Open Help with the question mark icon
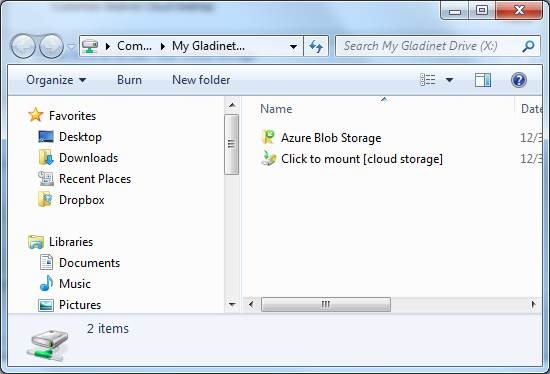This screenshot has width=550, height=374. click(x=519, y=80)
